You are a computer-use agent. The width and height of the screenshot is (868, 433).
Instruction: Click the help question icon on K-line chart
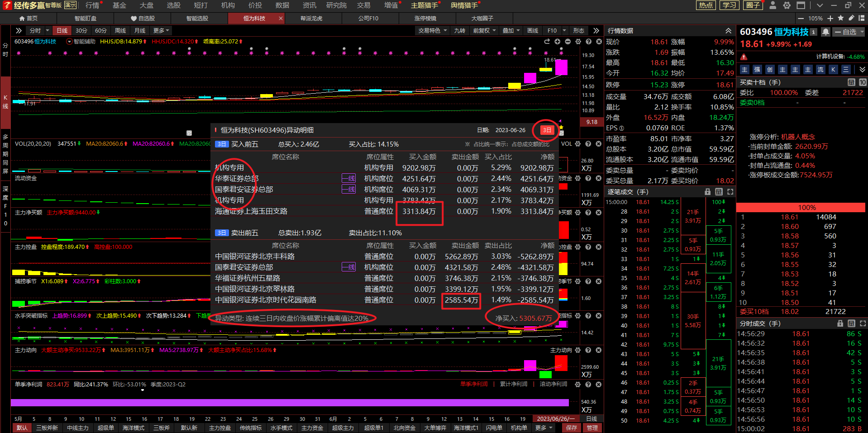[x=588, y=42]
